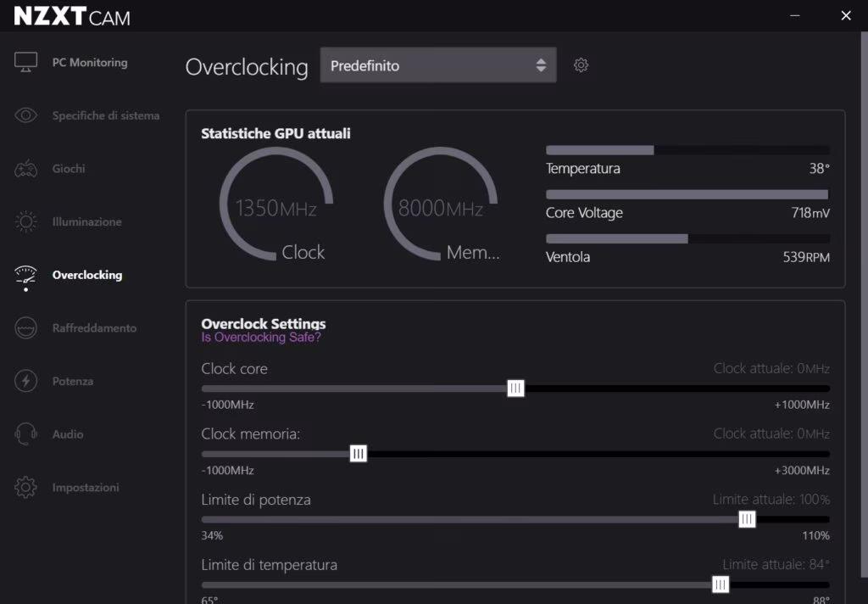
Task: Click 'Clock attuale: 0MHz' next to Clock memoria
Action: [771, 433]
